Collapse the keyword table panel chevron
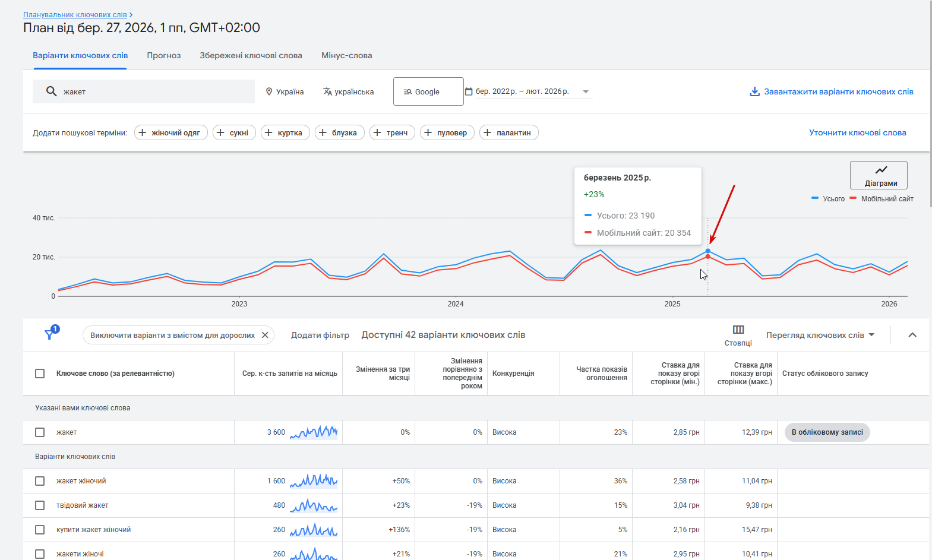The width and height of the screenshot is (932, 560). pos(912,335)
